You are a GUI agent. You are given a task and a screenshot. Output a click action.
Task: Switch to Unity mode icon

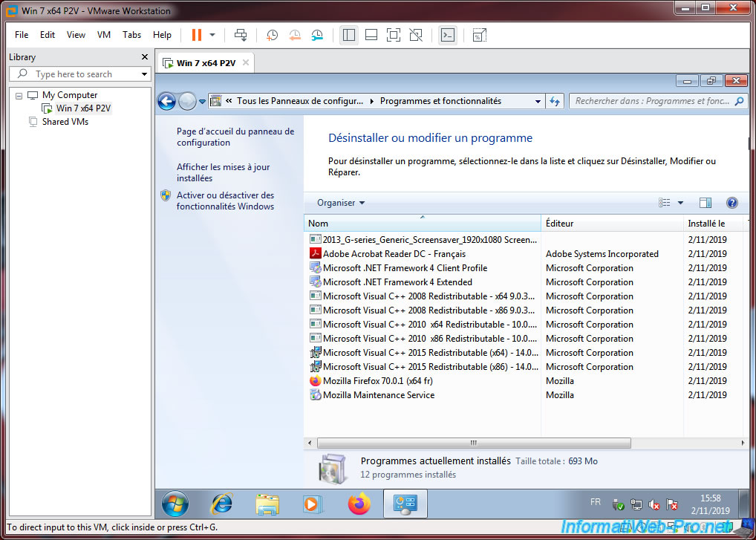[x=416, y=35]
